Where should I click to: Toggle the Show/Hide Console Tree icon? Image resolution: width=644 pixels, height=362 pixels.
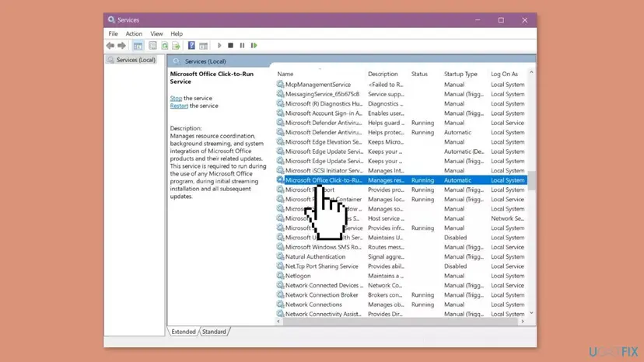pos(138,46)
